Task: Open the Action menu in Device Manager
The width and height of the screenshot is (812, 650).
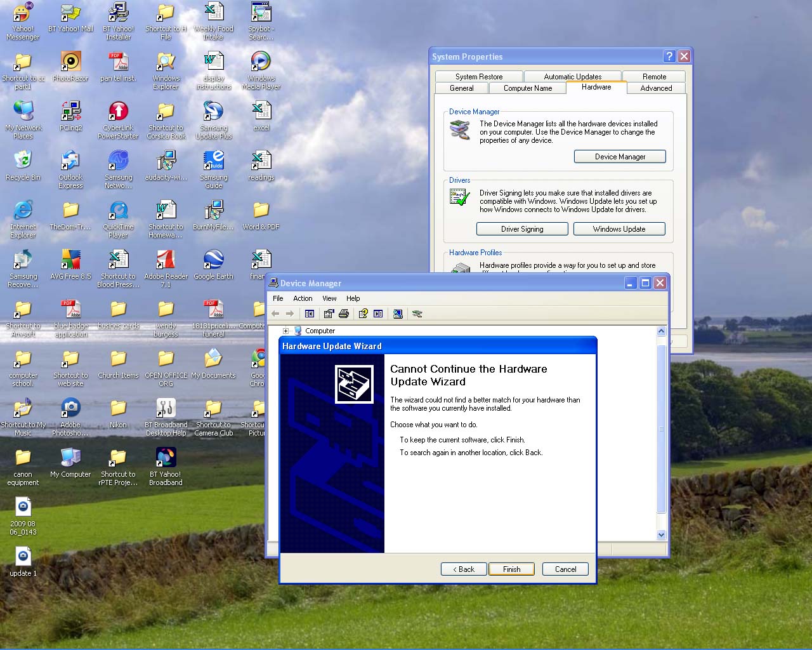Action: click(x=303, y=298)
